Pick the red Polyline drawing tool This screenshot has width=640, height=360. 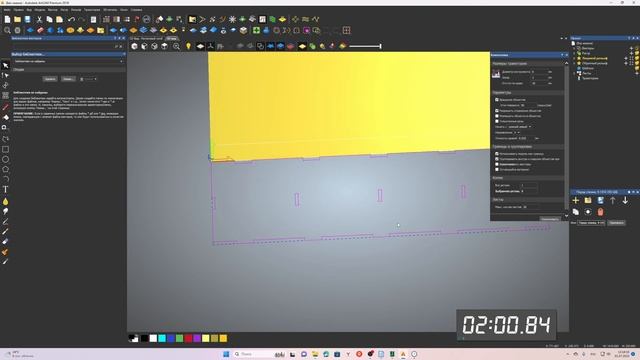click(x=5, y=107)
